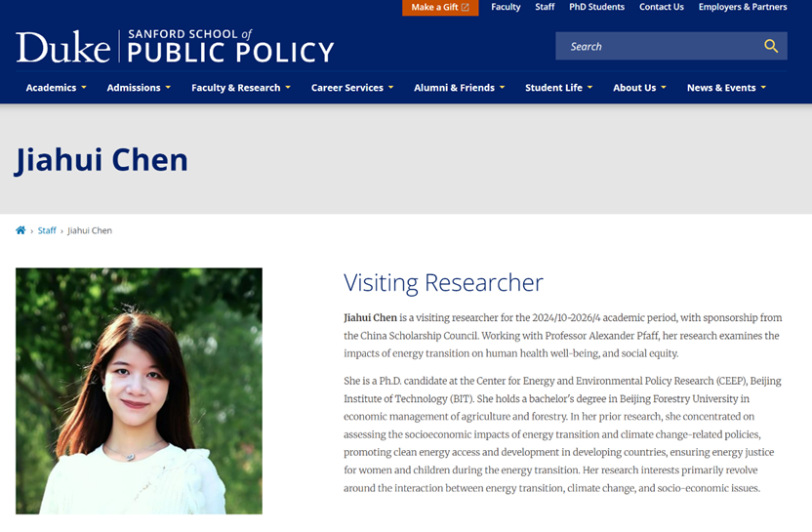This screenshot has width=812, height=532.
Task: Click Jiahui Chen's profile photo
Action: coord(139,390)
